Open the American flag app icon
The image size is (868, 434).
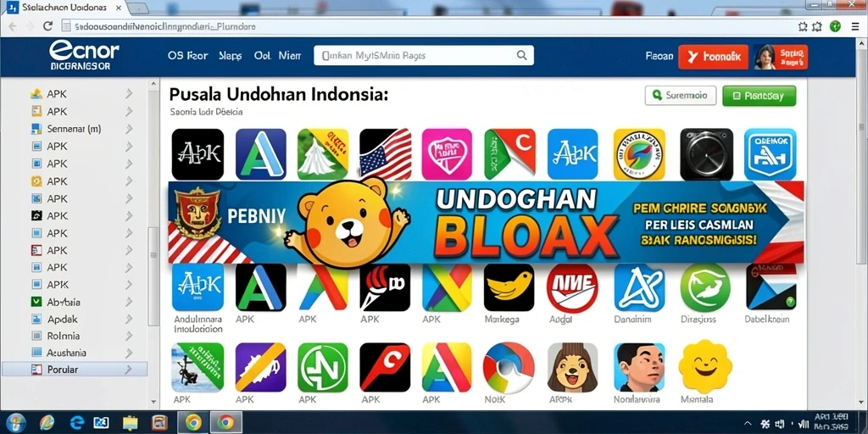click(386, 154)
